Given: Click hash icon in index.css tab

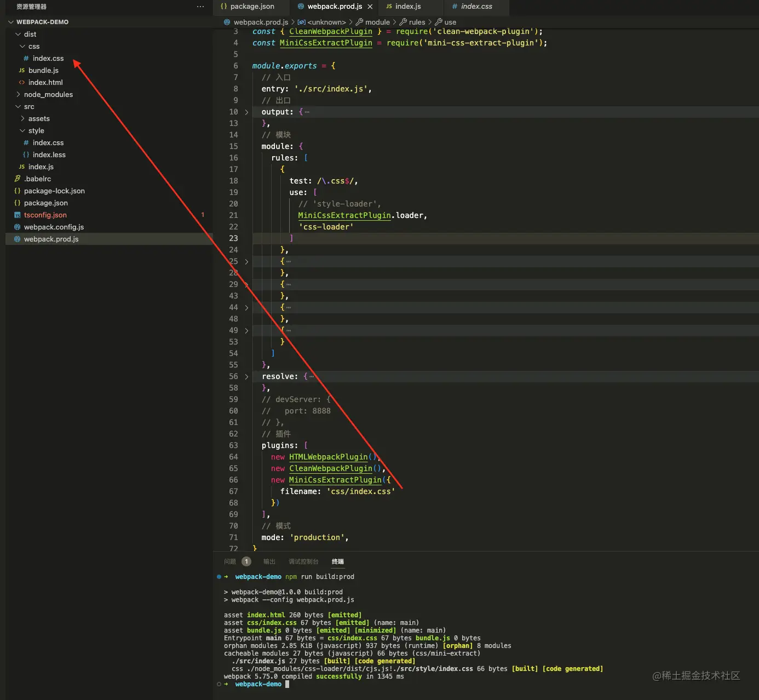Looking at the screenshot, I should coord(455,7).
